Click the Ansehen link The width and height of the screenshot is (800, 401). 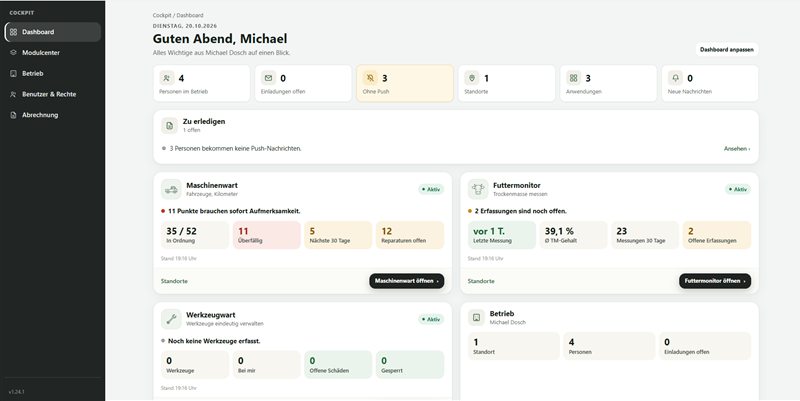click(737, 149)
